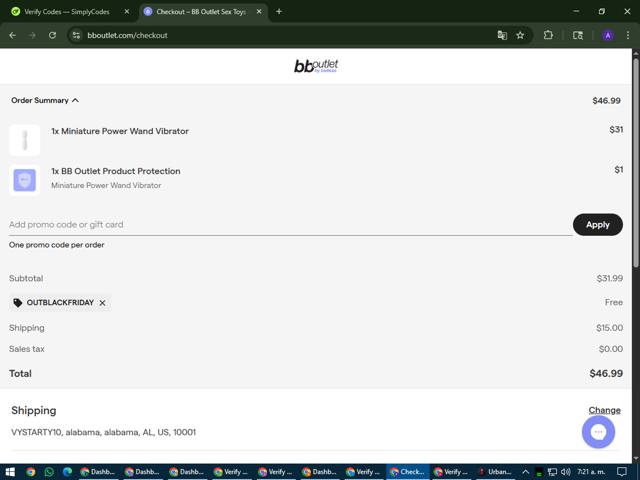640x480 pixels.
Task: Click the OUTBLACKFRIDAY tag icon
Action: (18, 303)
